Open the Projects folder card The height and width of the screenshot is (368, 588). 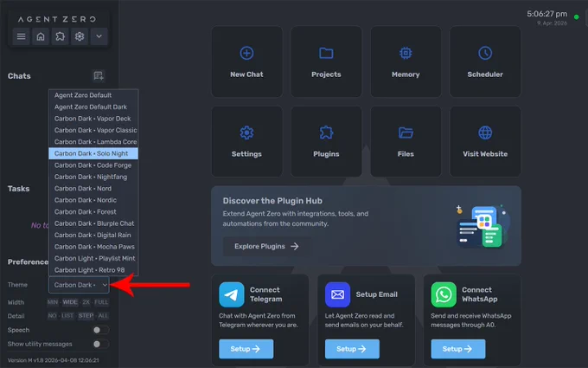326,61
